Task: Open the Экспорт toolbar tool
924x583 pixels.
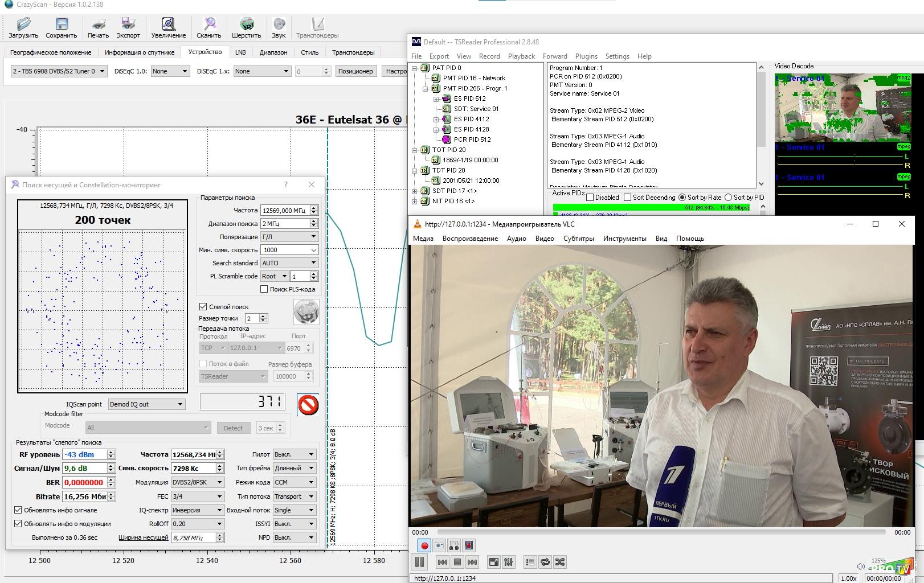Action: (128, 24)
